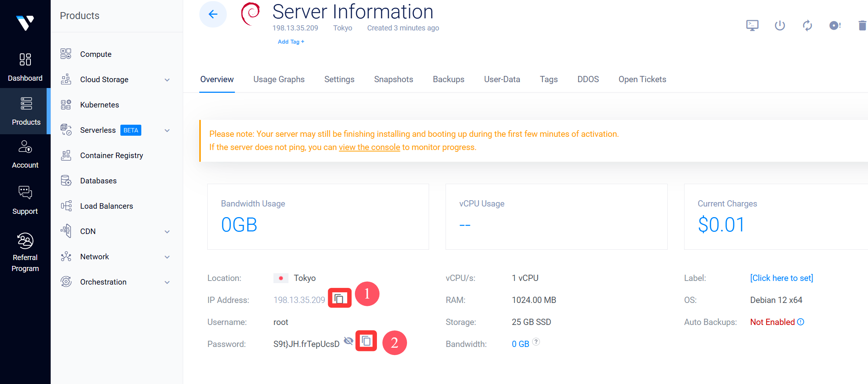868x384 pixels.
Task: Expand the Serverless section chevron
Action: tap(167, 131)
